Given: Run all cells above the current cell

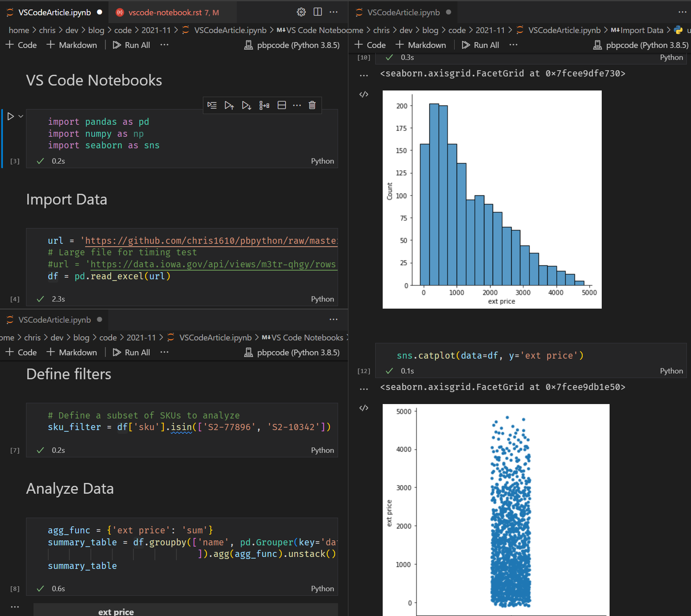Looking at the screenshot, I should 229,105.
